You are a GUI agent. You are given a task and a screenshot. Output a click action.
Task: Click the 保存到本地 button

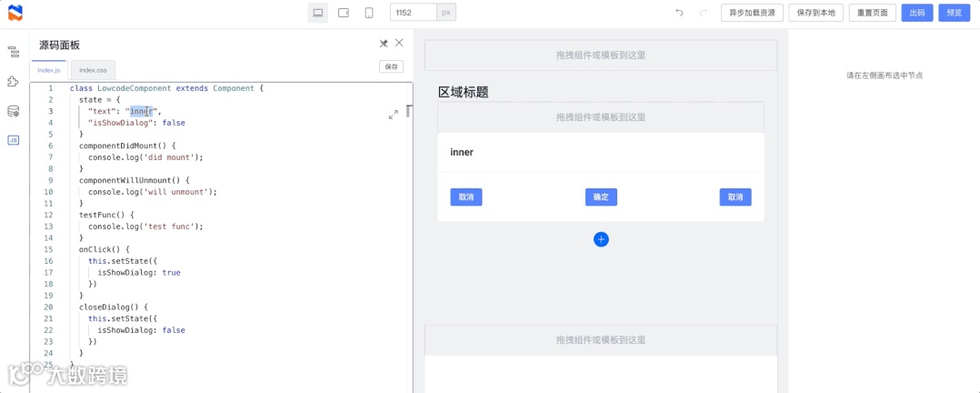[816, 13]
